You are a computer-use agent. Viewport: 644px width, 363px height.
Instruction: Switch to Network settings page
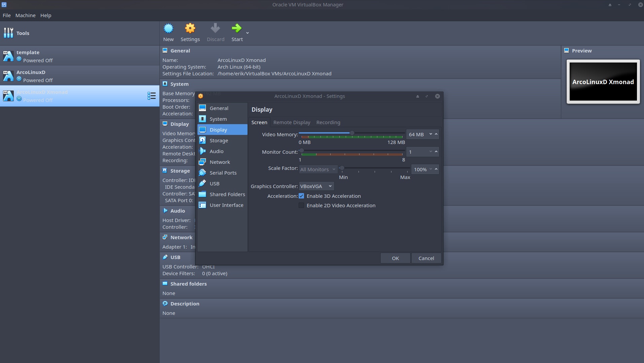220,162
